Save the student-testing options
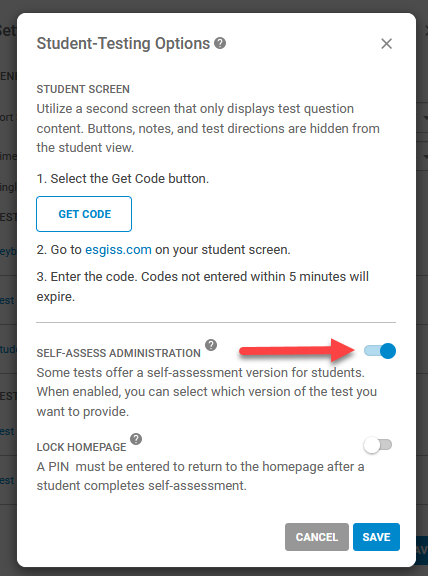 [376, 537]
